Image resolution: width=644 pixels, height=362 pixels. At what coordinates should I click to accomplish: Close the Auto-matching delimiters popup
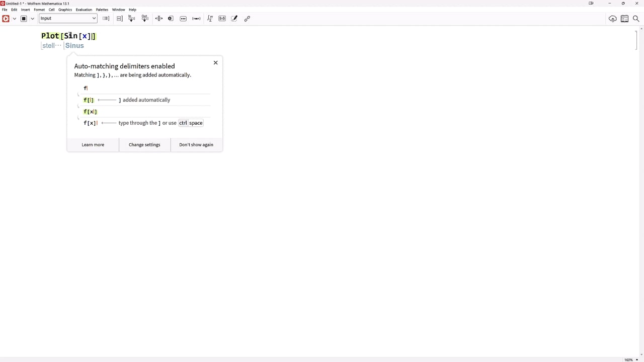pyautogui.click(x=216, y=63)
